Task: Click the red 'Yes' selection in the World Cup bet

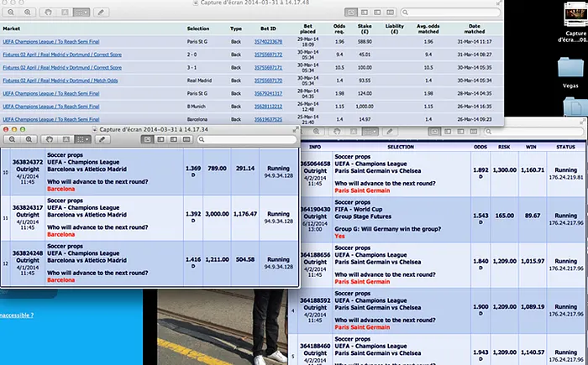Action: tap(339, 236)
